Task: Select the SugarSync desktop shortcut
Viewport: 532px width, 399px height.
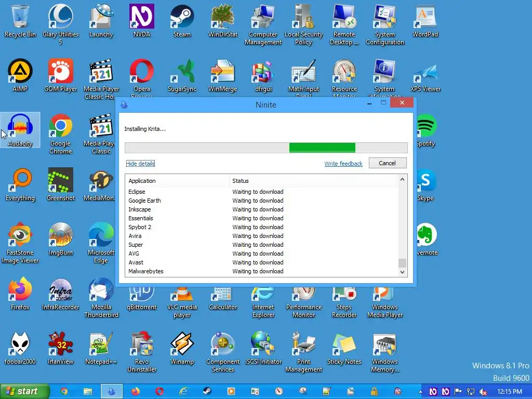Action: click(x=182, y=75)
